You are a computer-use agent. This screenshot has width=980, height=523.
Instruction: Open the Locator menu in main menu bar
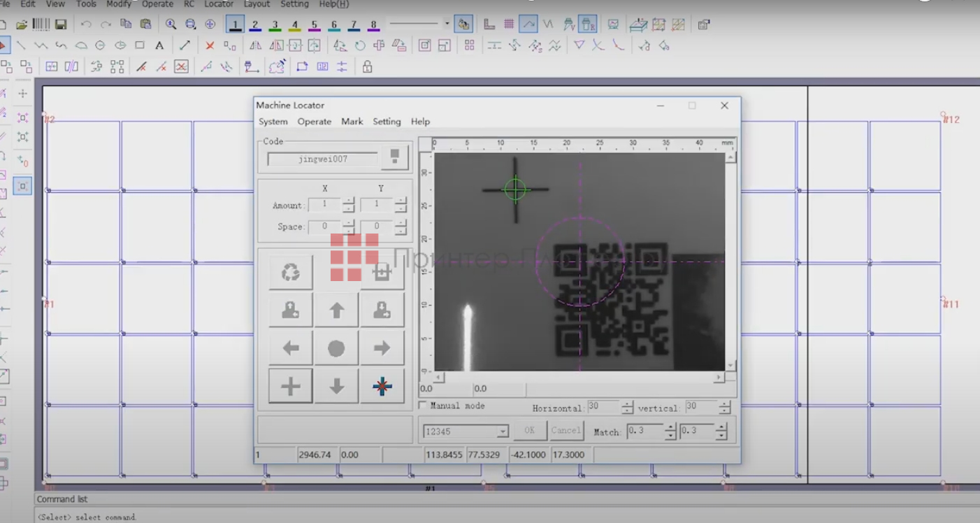click(219, 4)
